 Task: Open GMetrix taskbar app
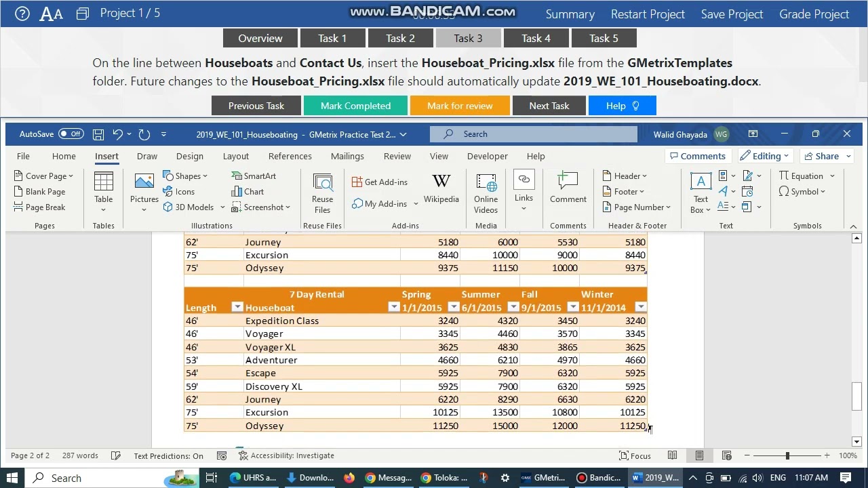(x=542, y=478)
